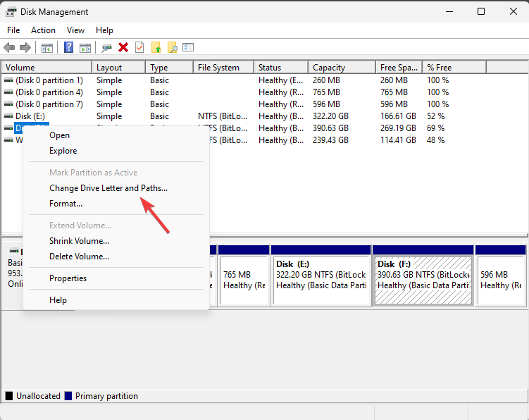Click the folder with up arrow icon

click(156, 48)
